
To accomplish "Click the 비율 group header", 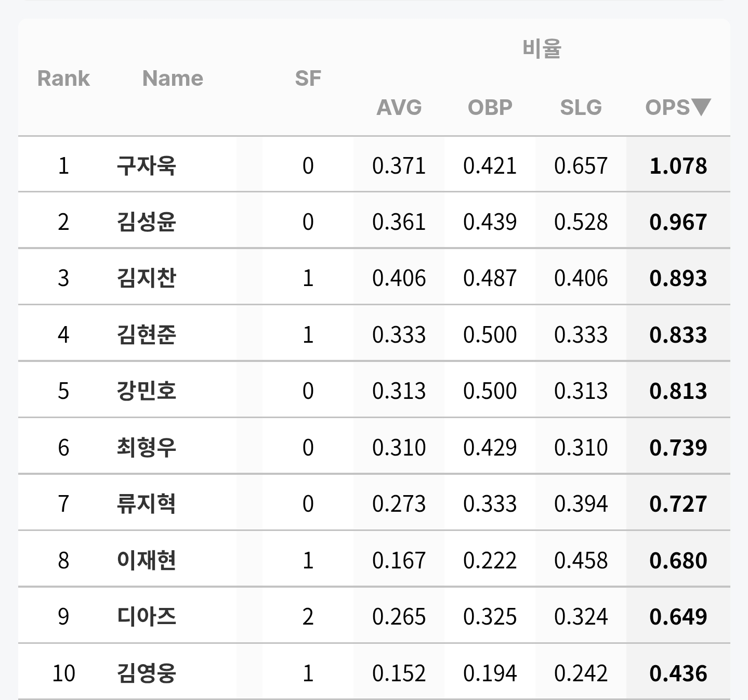I will click(542, 48).
